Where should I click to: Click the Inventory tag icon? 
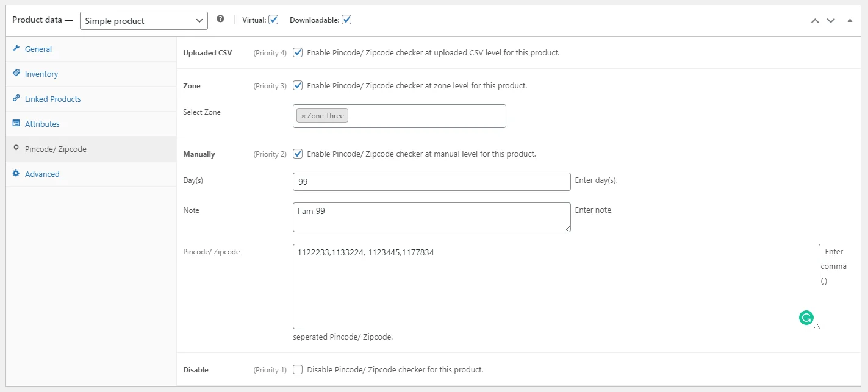pyautogui.click(x=16, y=74)
